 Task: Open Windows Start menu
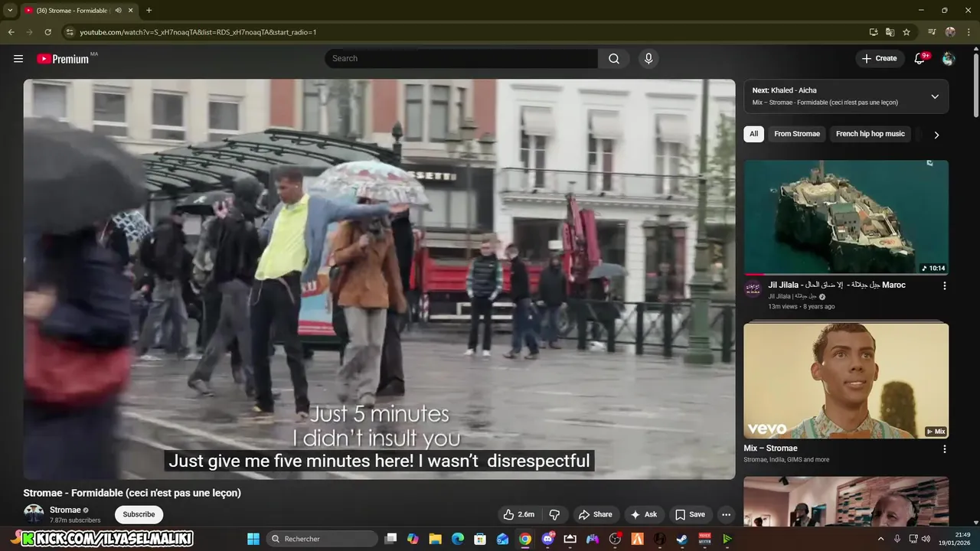pyautogui.click(x=253, y=539)
